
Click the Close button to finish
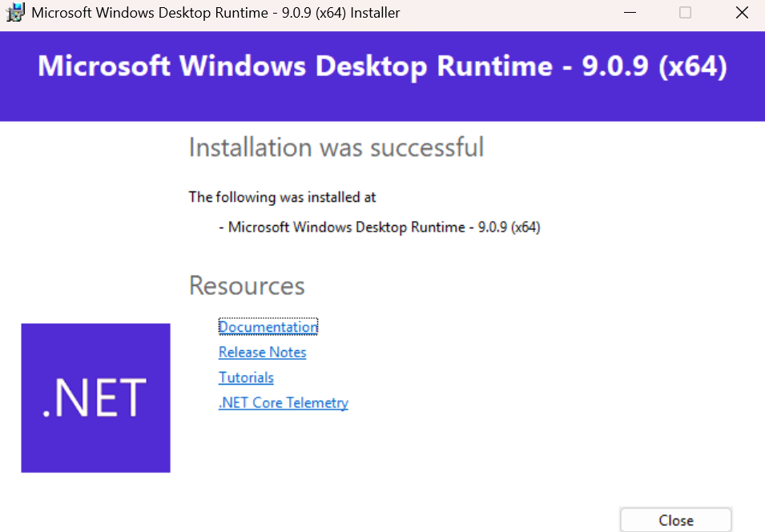tap(676, 520)
